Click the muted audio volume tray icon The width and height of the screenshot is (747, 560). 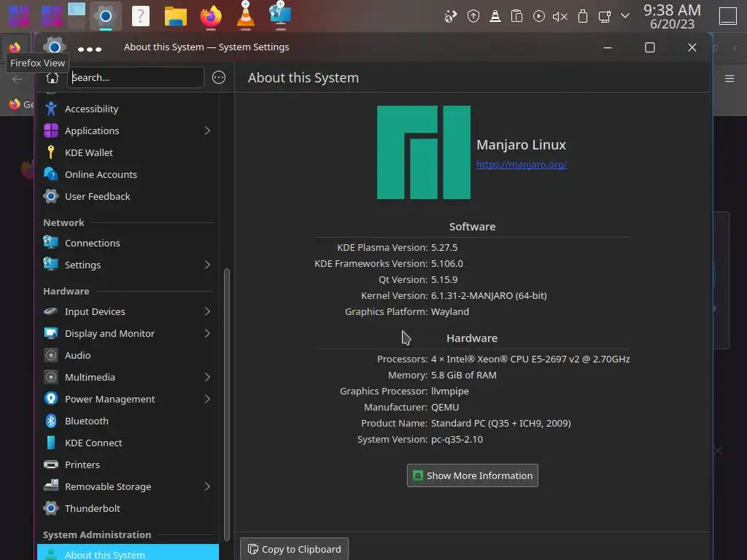point(560,17)
